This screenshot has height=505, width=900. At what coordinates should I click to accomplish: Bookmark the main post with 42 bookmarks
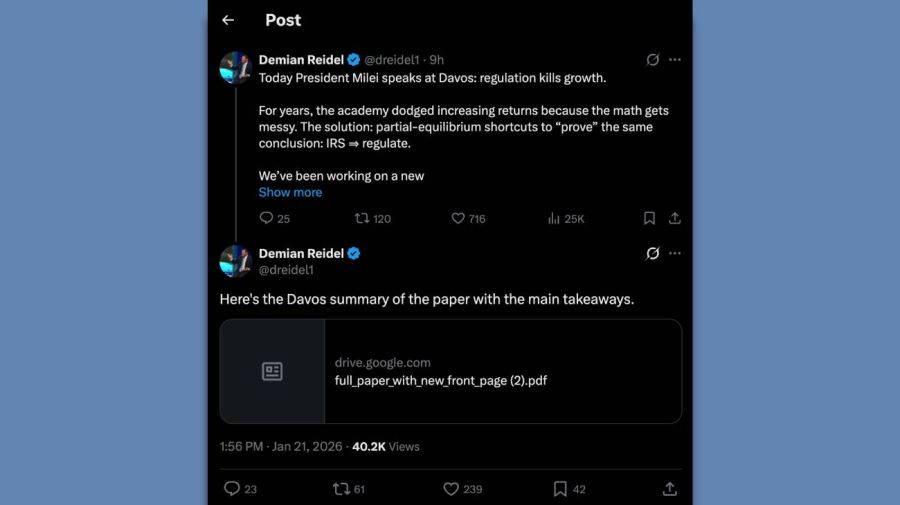pos(560,489)
